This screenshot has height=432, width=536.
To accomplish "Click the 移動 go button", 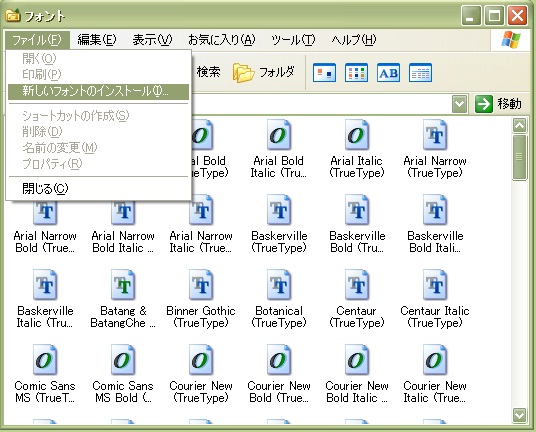I will (x=499, y=104).
